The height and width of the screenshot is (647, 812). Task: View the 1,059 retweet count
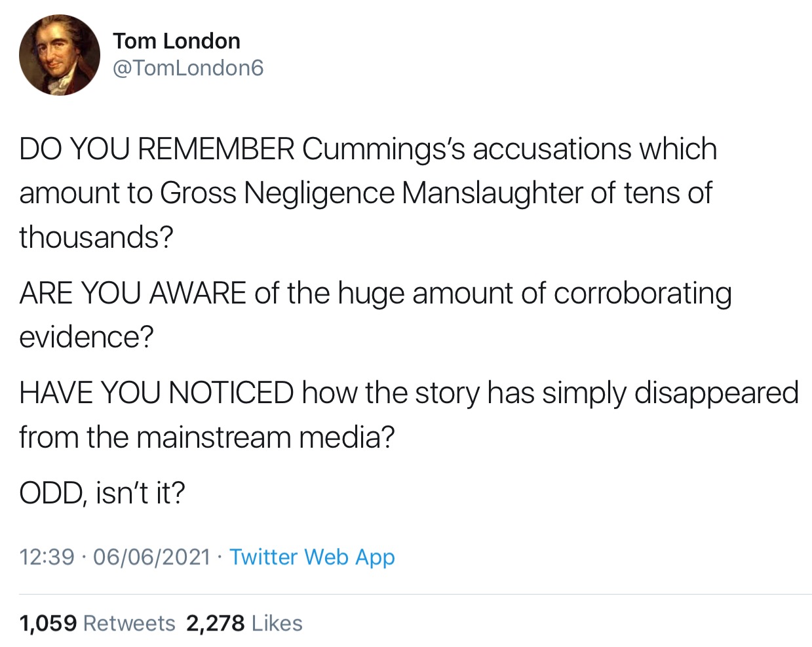pos(48,623)
